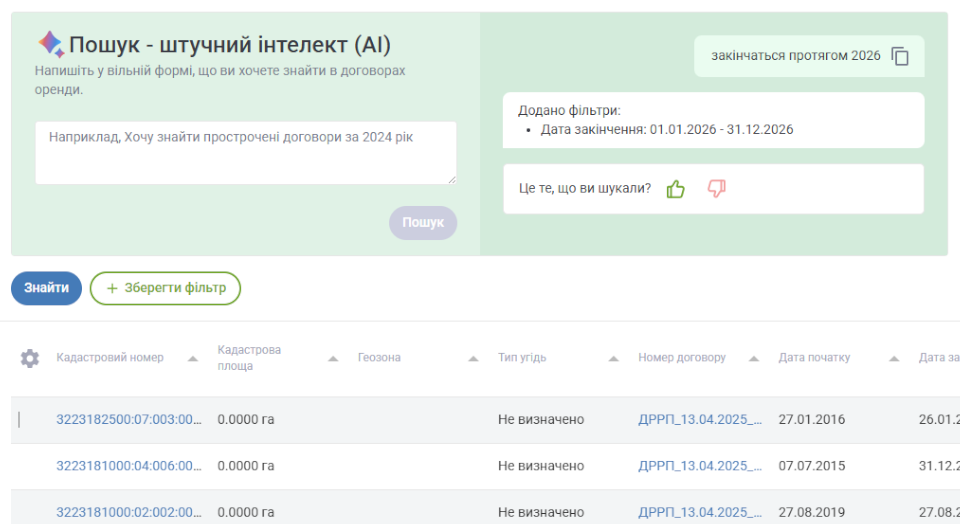This screenshot has height=524, width=960.
Task: Click the thumbs up feedback icon
Action: 675,189
